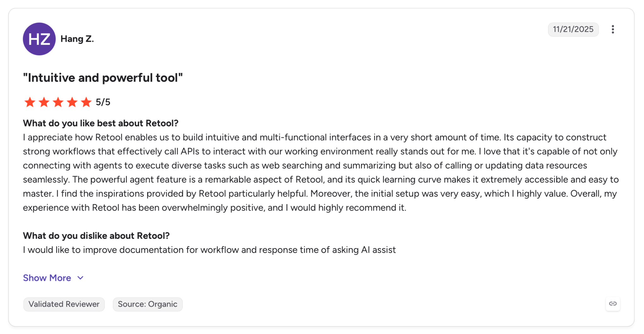Open reviewer name Hang Z.
Viewport: 644px width, 334px height.
tap(77, 39)
